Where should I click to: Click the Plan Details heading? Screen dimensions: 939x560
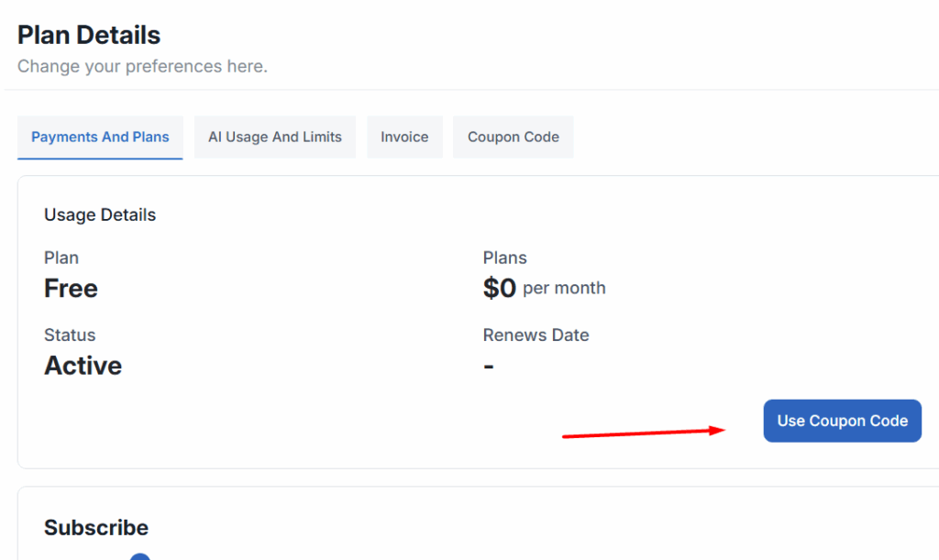point(89,35)
